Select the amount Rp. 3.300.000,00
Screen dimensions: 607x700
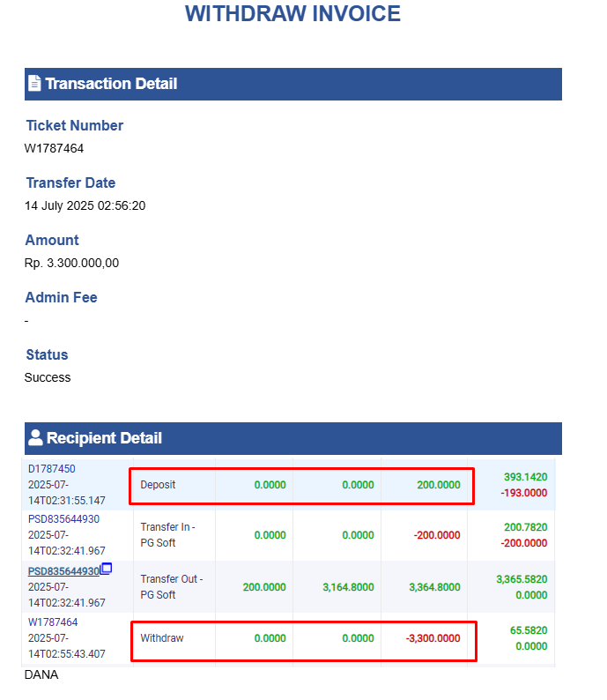click(x=72, y=263)
